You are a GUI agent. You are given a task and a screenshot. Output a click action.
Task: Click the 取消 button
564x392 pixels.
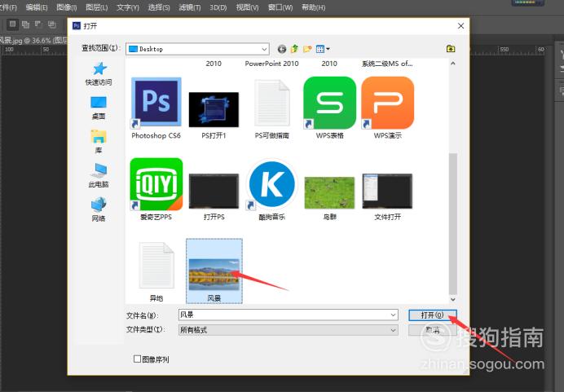432,330
